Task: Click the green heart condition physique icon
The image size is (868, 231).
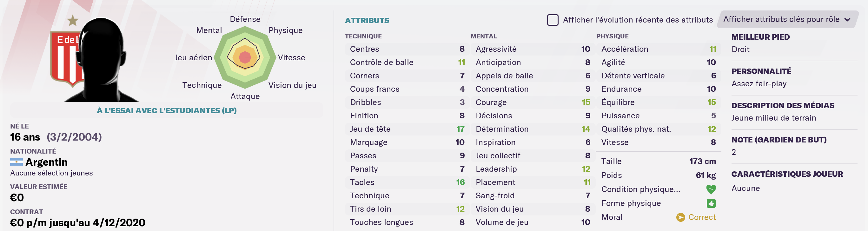Action: [711, 189]
